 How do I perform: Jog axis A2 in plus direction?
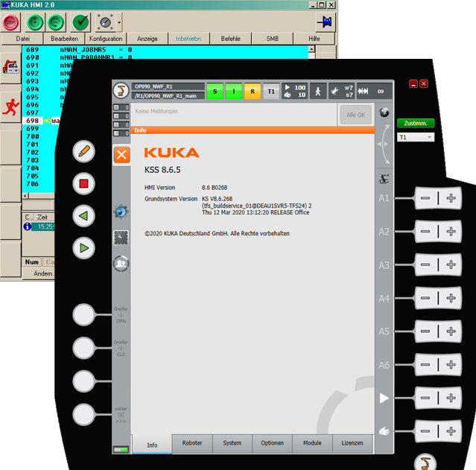pos(451,232)
